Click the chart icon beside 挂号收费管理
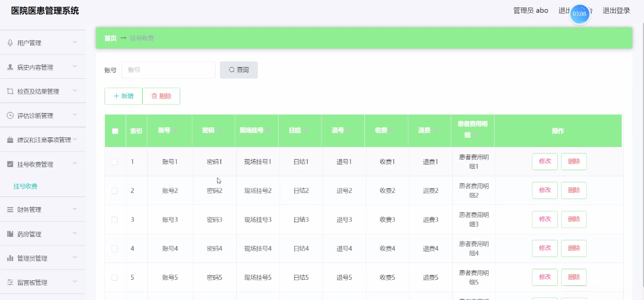 tap(10, 164)
